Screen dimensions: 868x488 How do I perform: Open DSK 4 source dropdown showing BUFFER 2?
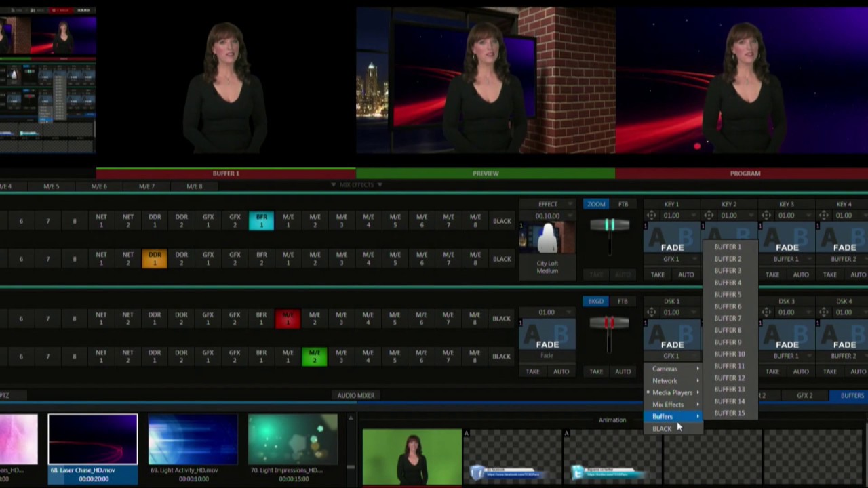pyautogui.click(x=844, y=356)
